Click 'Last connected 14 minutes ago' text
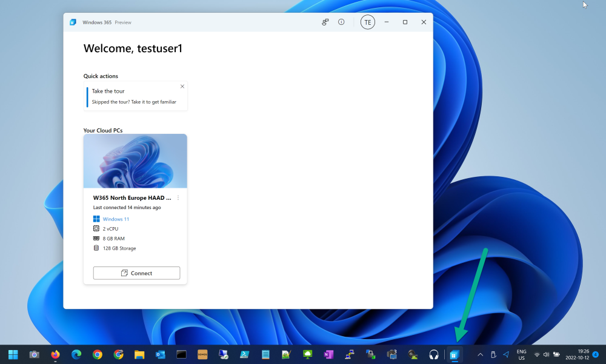Viewport: 606px width, 364px height. (x=127, y=208)
